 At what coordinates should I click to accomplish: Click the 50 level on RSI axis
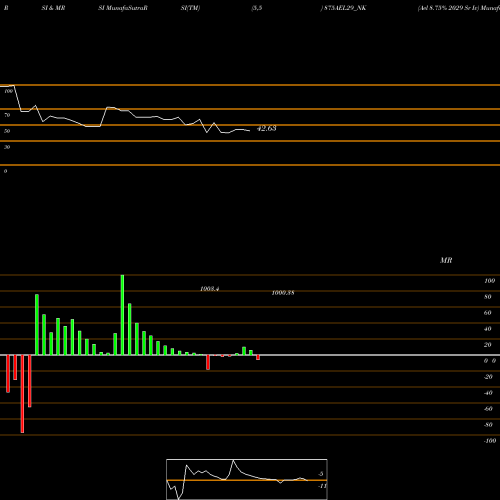[7, 131]
